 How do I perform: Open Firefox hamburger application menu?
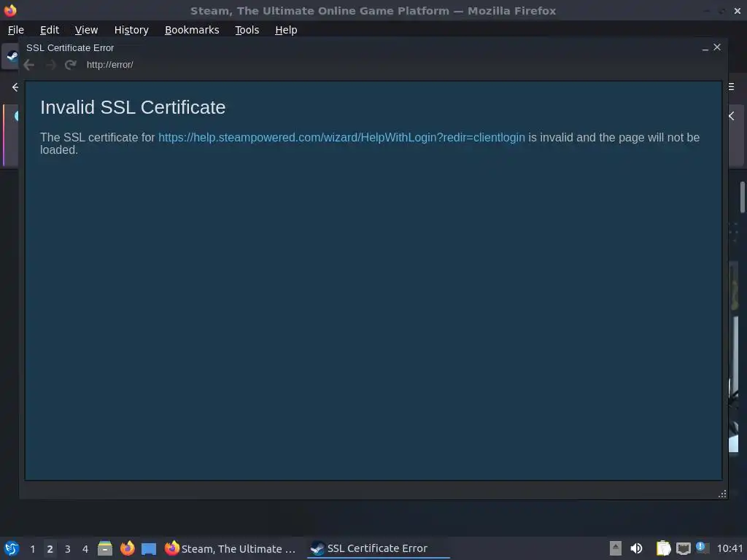tap(731, 87)
